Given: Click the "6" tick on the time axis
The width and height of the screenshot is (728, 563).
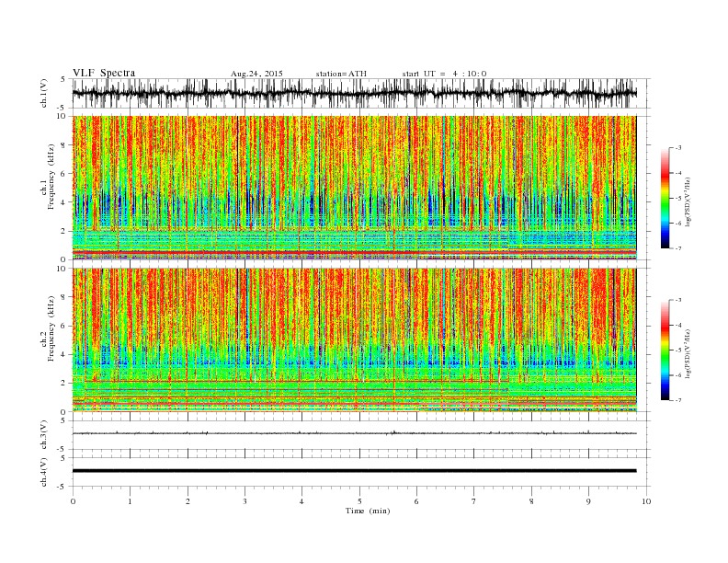Looking at the screenshot, I should tap(416, 501).
